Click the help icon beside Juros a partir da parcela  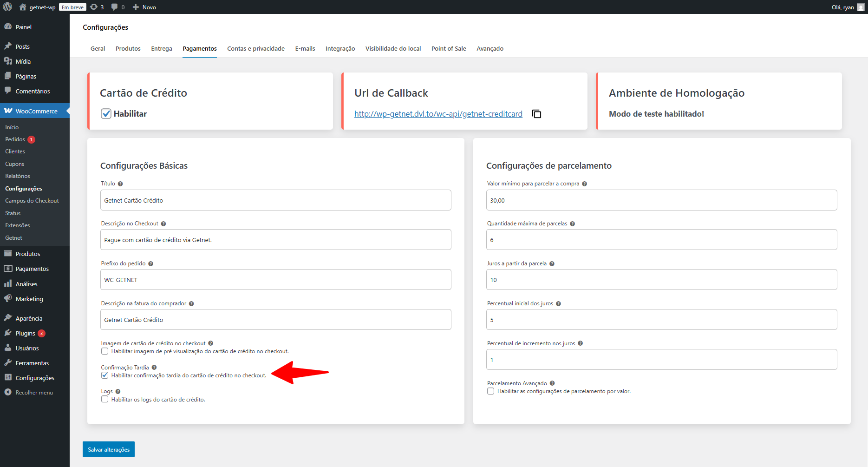click(x=552, y=263)
